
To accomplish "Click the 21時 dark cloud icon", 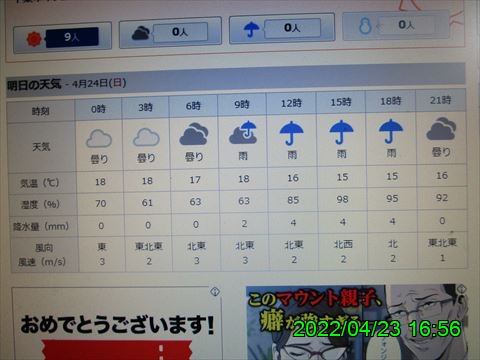I will [x=441, y=128].
